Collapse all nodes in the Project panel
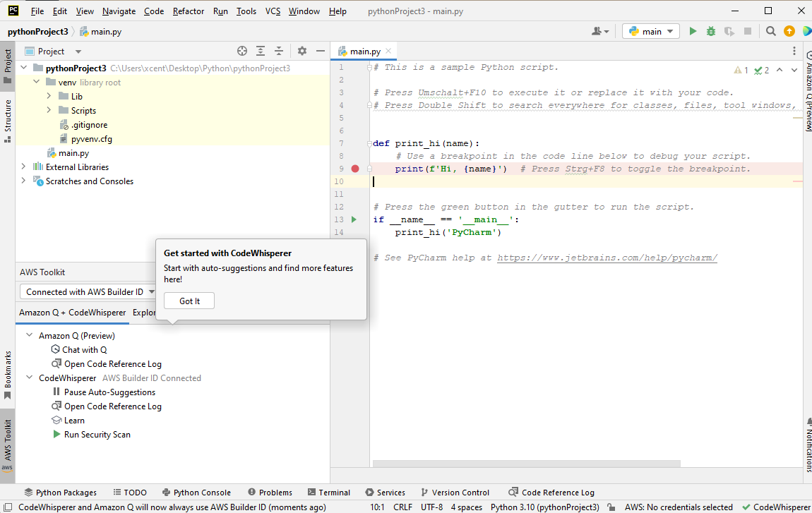This screenshot has width=812, height=513. coord(278,51)
